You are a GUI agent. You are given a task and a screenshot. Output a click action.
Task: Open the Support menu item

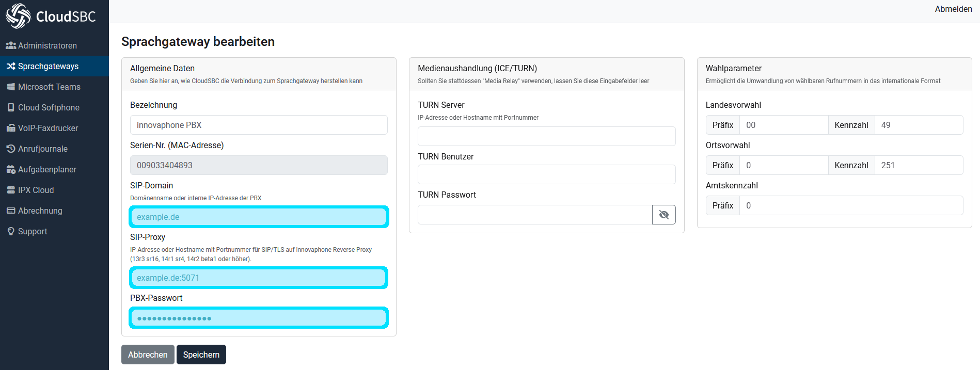click(33, 231)
